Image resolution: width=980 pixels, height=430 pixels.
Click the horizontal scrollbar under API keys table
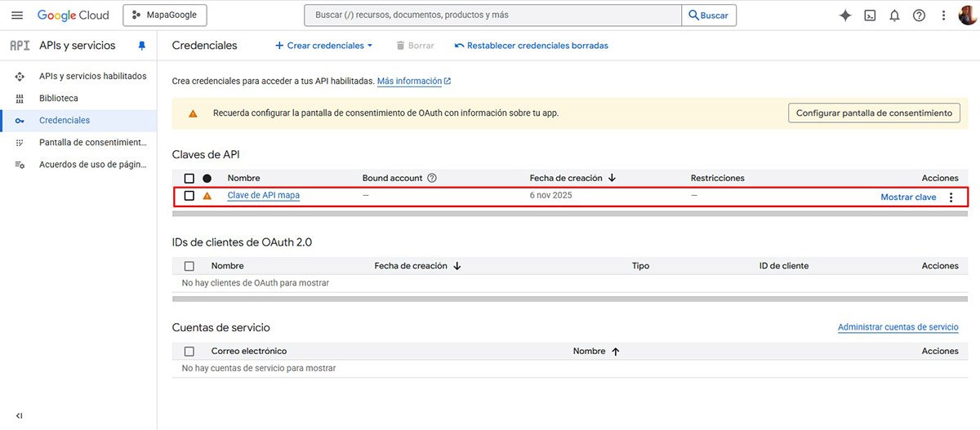click(x=570, y=214)
